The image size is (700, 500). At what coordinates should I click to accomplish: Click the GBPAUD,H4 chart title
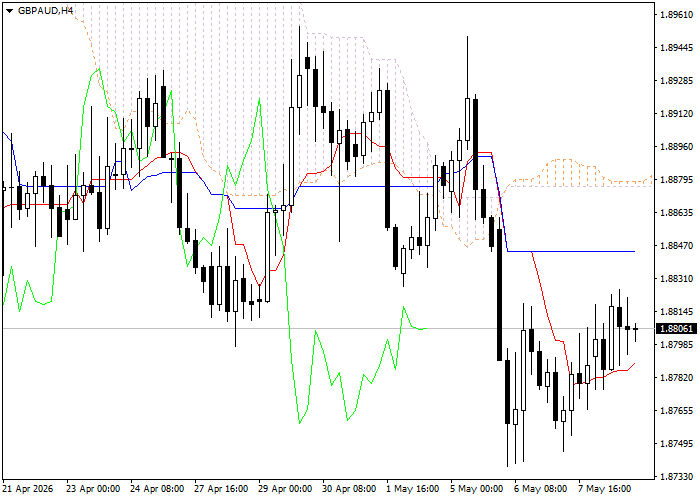click(46, 10)
